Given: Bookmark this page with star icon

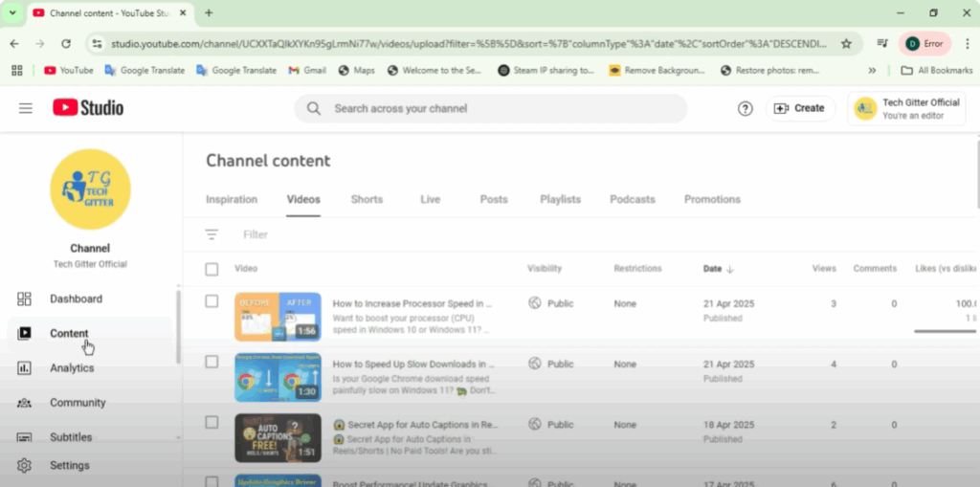Looking at the screenshot, I should [x=846, y=44].
